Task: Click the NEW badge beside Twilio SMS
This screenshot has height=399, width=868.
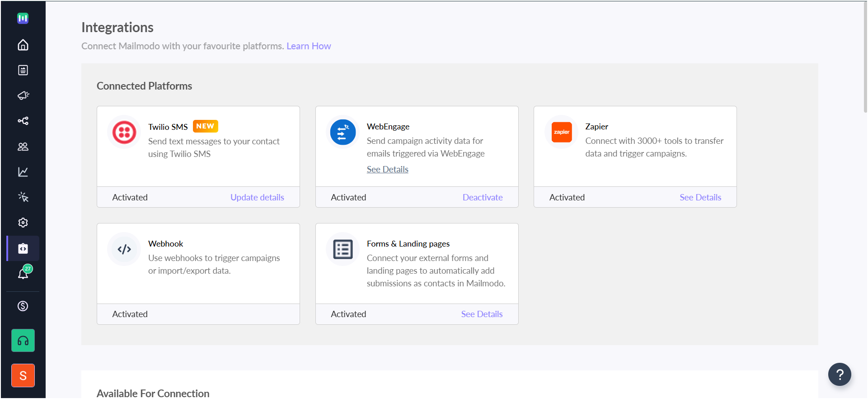Action: coord(206,126)
